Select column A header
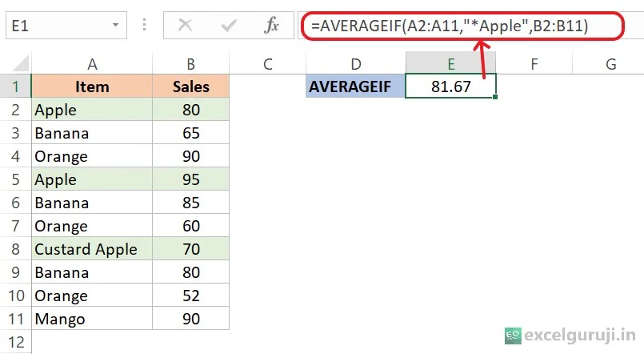Viewport: 644px width, 354px height. 92,63
